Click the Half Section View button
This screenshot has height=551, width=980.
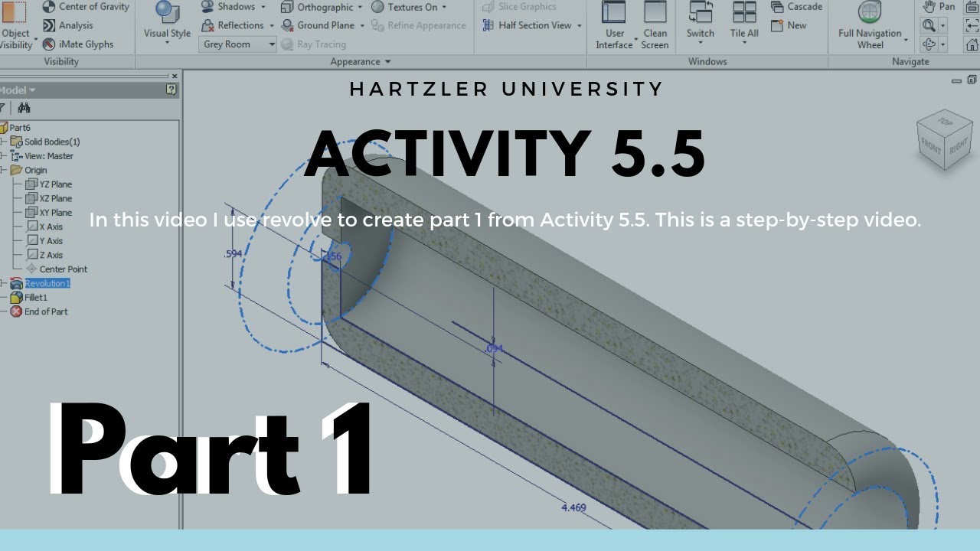(527, 25)
